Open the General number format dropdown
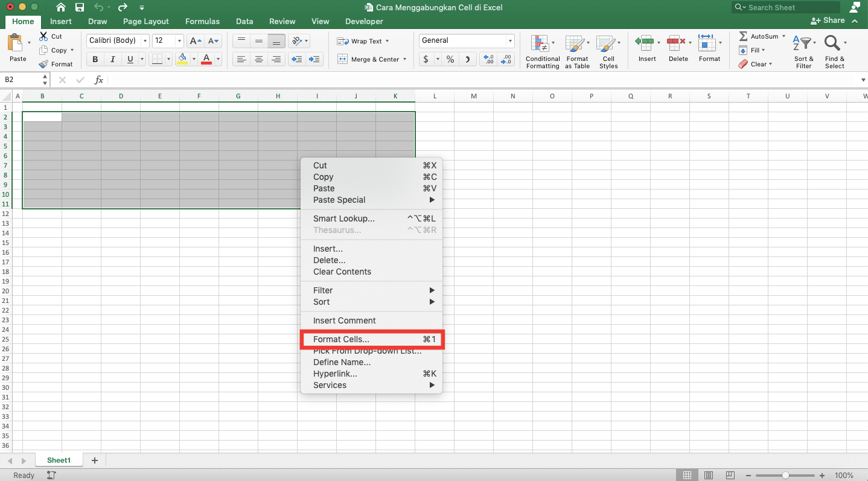This screenshot has width=868, height=481. 511,41
